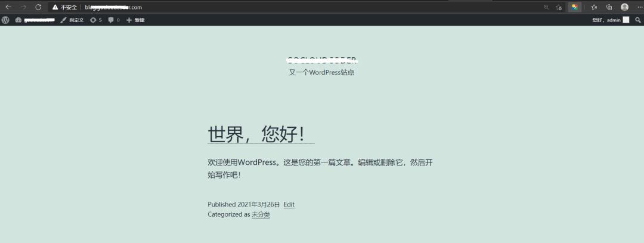Go back using the browser back arrow
The height and width of the screenshot is (243, 644).
tap(8, 7)
